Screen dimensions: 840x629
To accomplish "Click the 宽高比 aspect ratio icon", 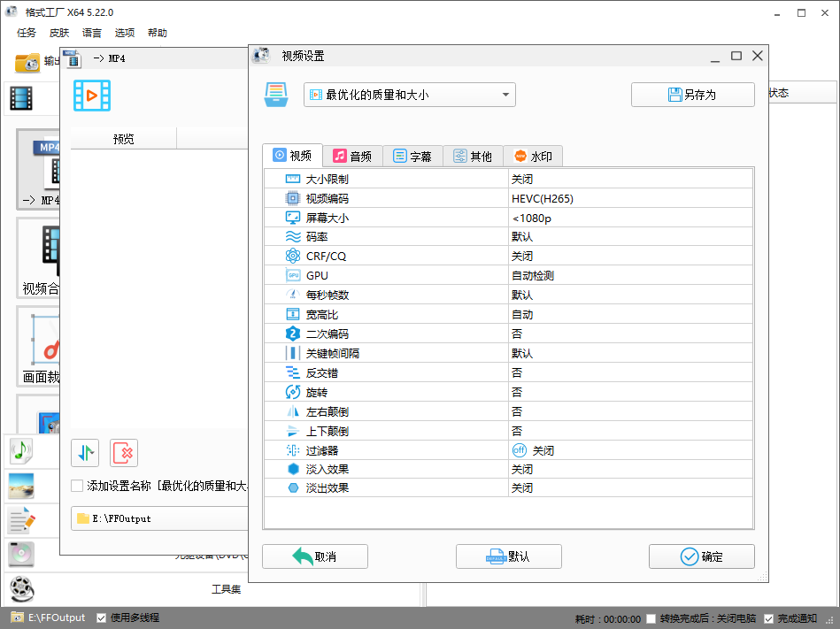I will [x=292, y=314].
